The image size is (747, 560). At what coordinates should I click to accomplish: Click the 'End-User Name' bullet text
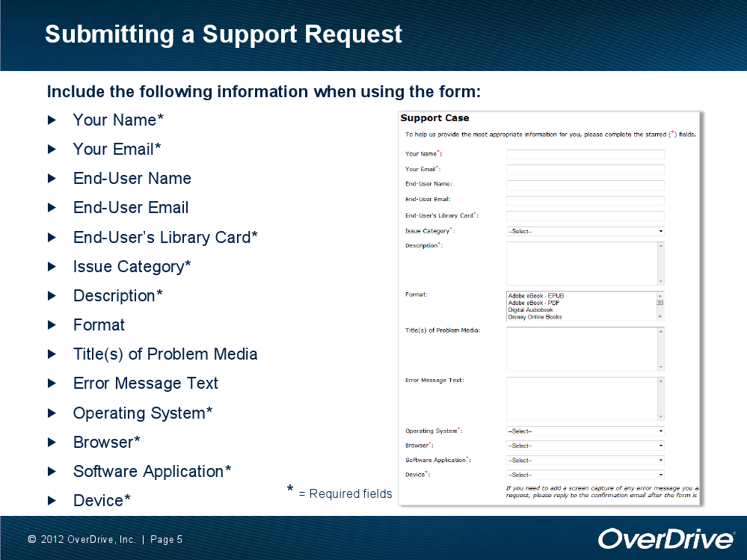[132, 179]
